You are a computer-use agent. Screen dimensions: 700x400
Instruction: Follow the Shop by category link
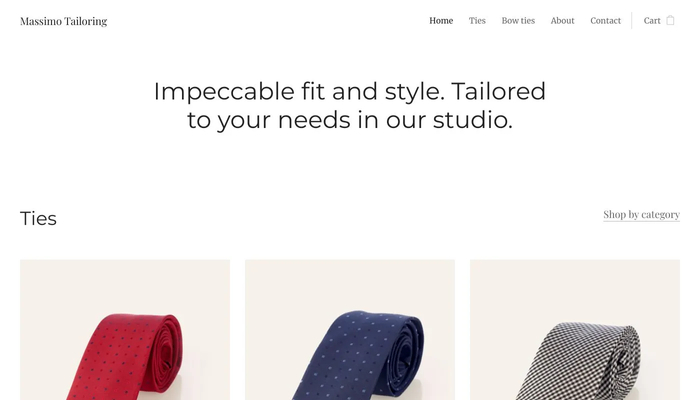(642, 215)
